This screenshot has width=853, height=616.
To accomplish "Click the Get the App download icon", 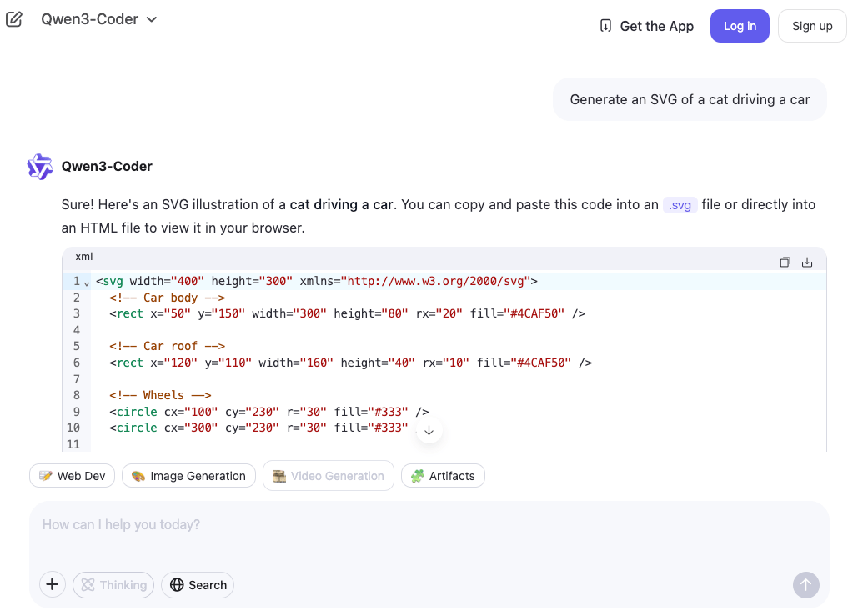I will (605, 26).
